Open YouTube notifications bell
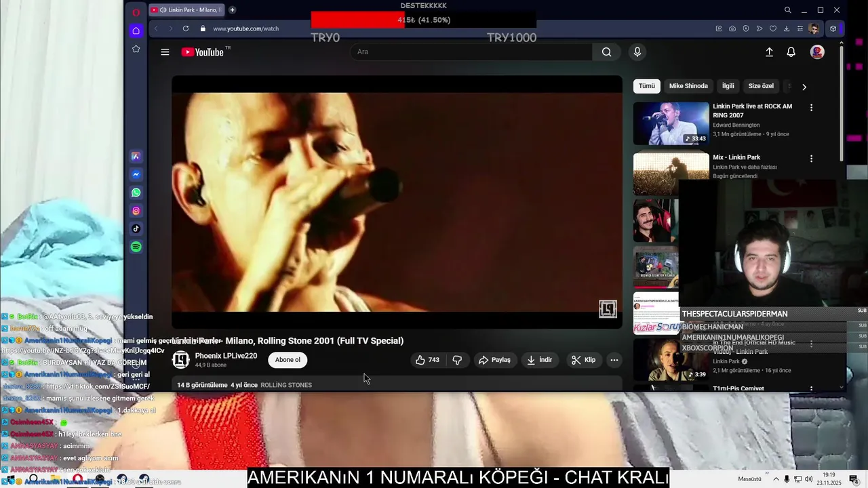 coord(791,52)
